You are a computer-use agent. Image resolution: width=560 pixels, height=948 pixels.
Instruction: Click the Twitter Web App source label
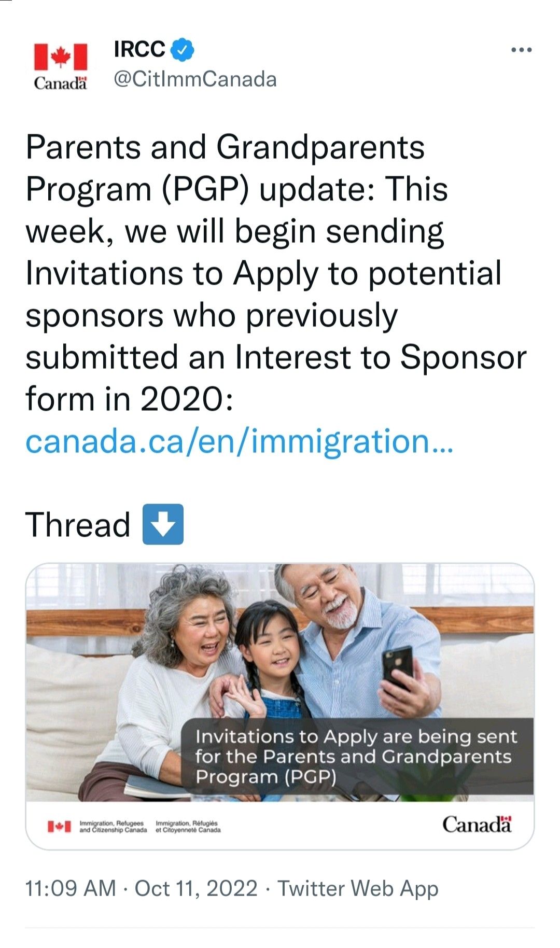358,889
